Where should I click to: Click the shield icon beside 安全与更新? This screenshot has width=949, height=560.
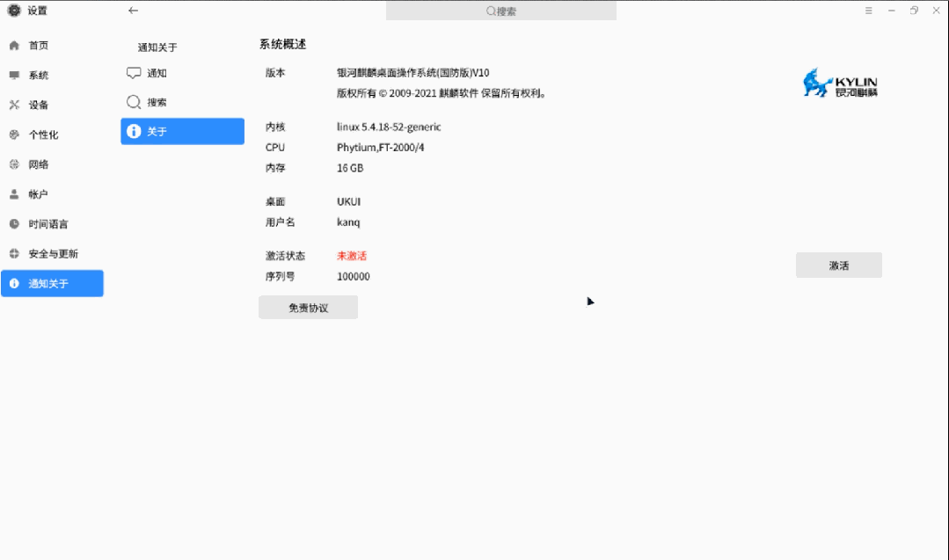click(15, 253)
